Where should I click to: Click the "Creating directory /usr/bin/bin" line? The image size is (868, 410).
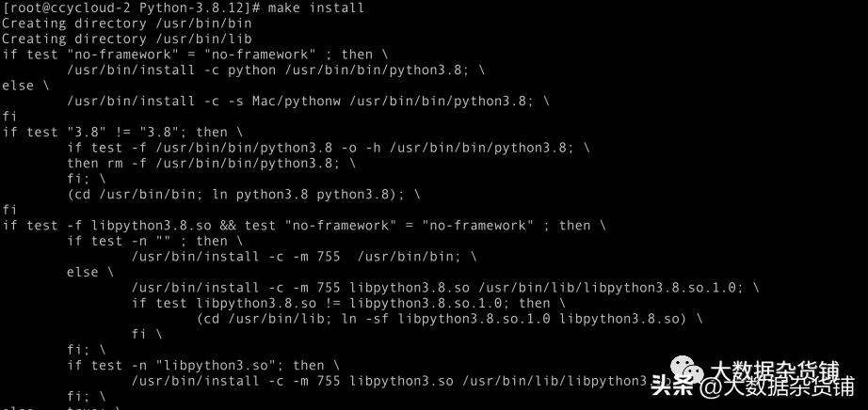pyautogui.click(x=126, y=24)
